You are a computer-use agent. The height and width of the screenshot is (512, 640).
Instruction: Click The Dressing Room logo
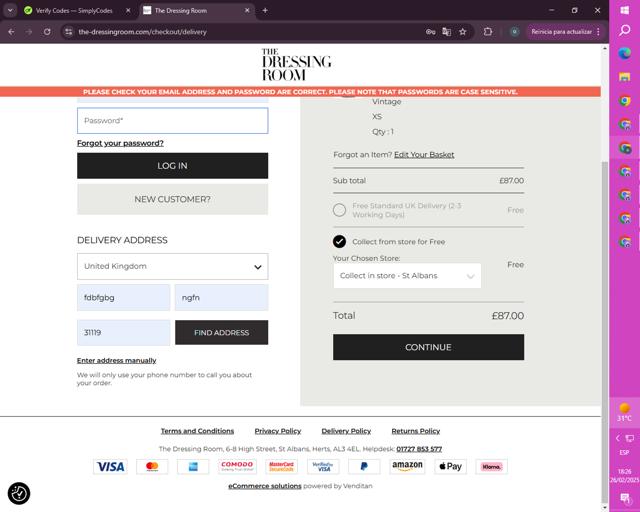pyautogui.click(x=296, y=65)
